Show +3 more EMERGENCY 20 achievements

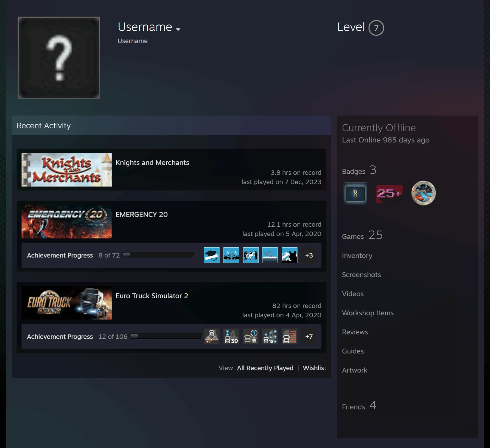309,255
